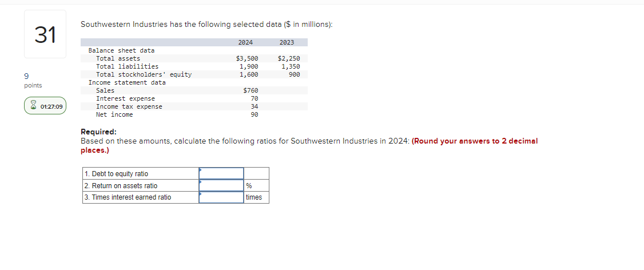
Task: Click the 2023 column header
Action: (x=287, y=42)
